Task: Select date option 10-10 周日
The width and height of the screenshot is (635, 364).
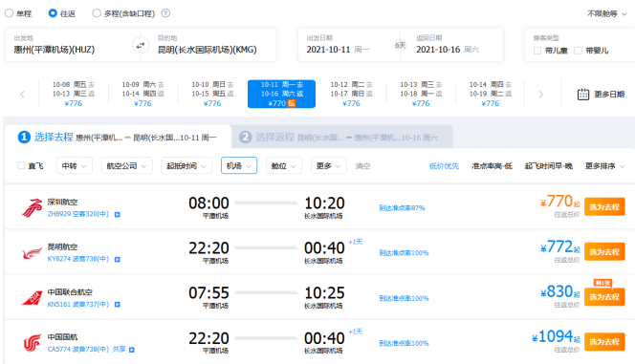Action: [x=212, y=94]
